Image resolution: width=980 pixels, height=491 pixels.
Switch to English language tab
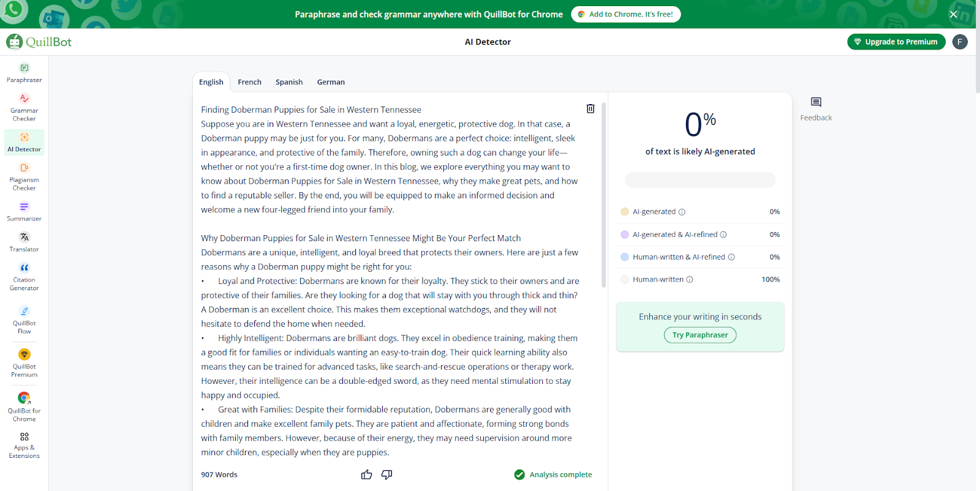pos(211,82)
